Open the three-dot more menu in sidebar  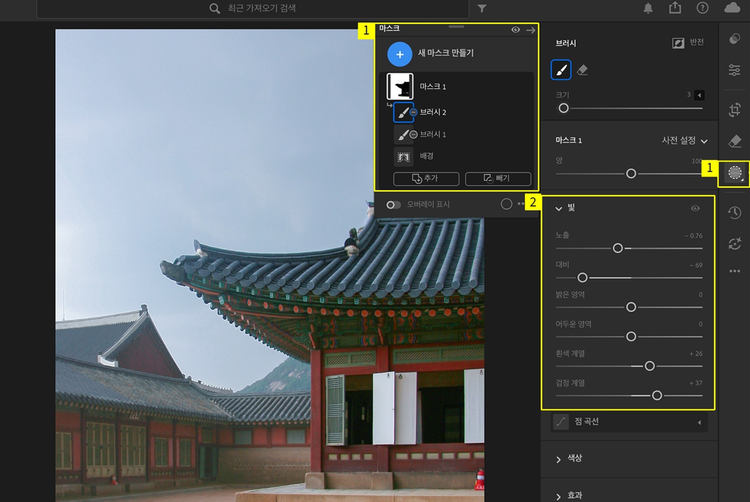coord(735,271)
